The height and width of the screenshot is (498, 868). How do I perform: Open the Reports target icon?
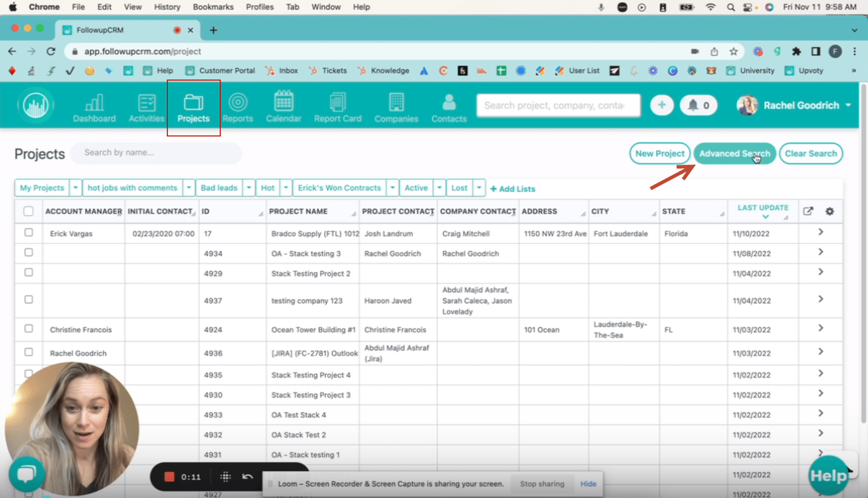click(x=238, y=102)
